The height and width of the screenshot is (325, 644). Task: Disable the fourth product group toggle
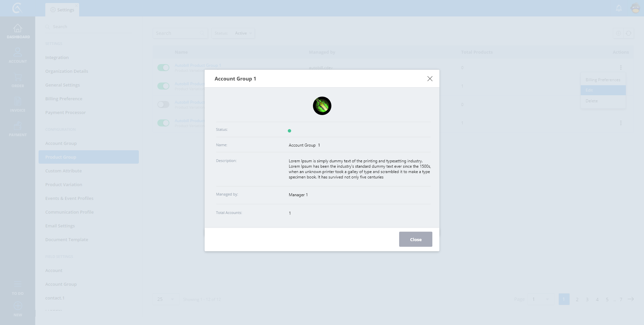point(163,123)
